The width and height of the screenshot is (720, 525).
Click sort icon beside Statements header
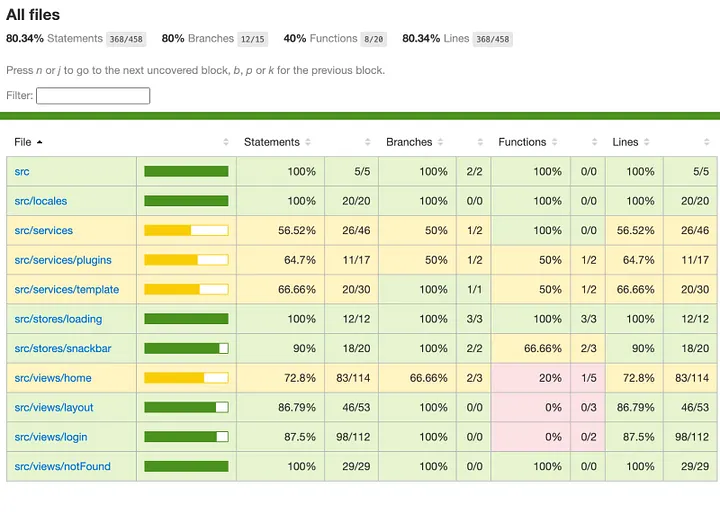(x=308, y=142)
